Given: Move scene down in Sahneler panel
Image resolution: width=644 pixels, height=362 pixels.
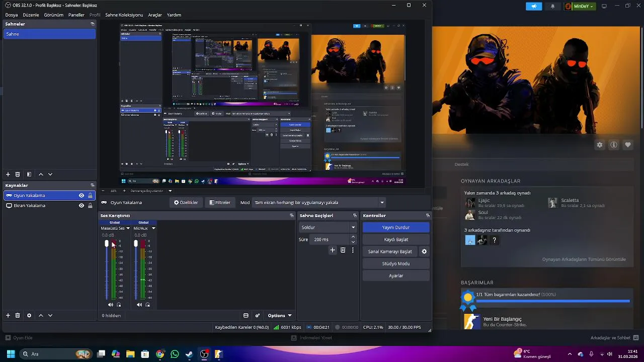Looking at the screenshot, I should click(50, 174).
